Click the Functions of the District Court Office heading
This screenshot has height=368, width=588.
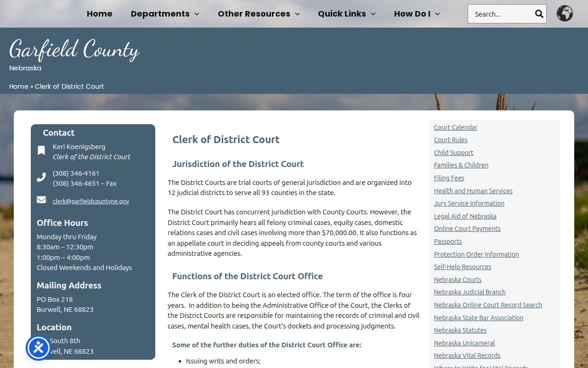[248, 276]
